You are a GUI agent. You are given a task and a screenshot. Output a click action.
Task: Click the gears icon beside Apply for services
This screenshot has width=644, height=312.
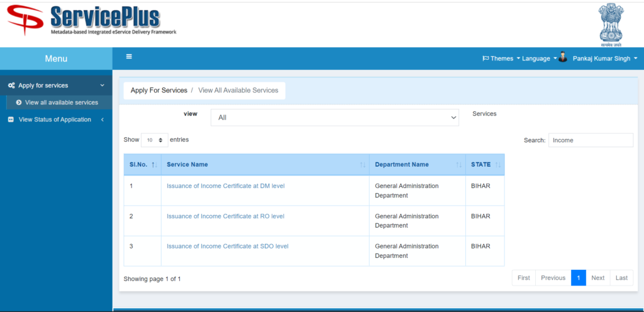tap(12, 86)
